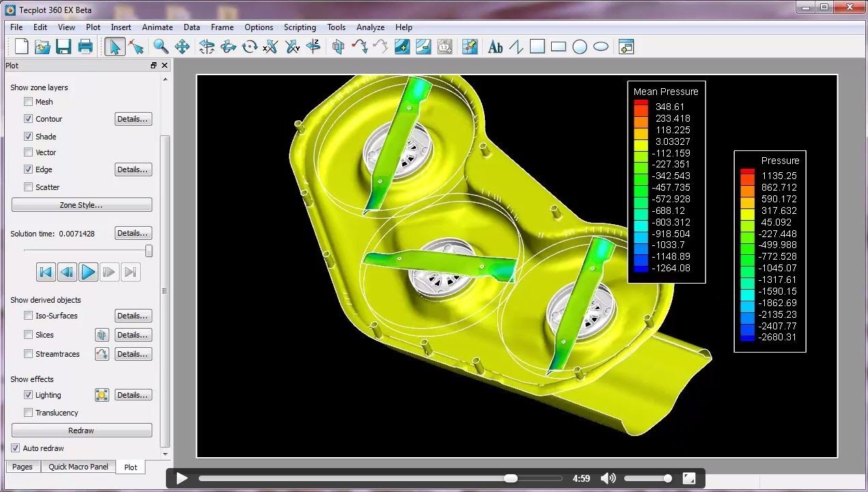This screenshot has width=868, height=492.
Task: Click the Redraw button
Action: (x=81, y=430)
